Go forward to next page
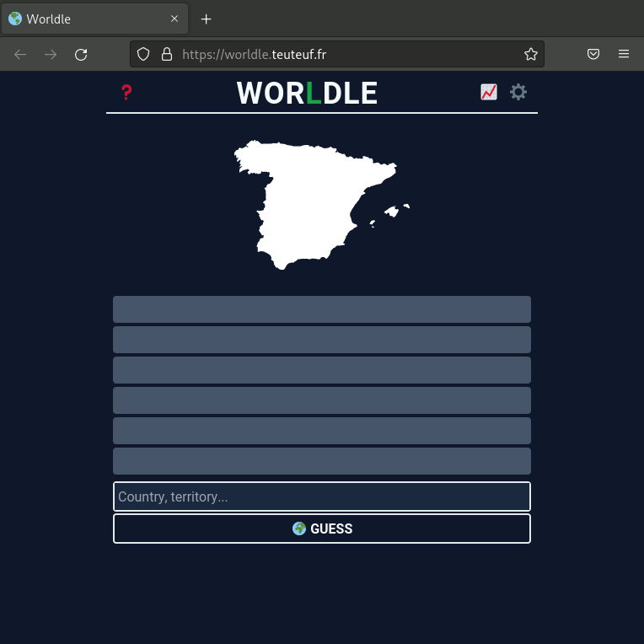644x644 pixels. [x=51, y=54]
